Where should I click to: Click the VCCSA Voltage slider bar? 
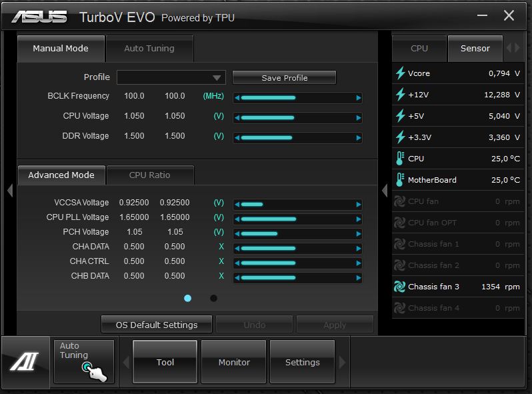point(297,205)
